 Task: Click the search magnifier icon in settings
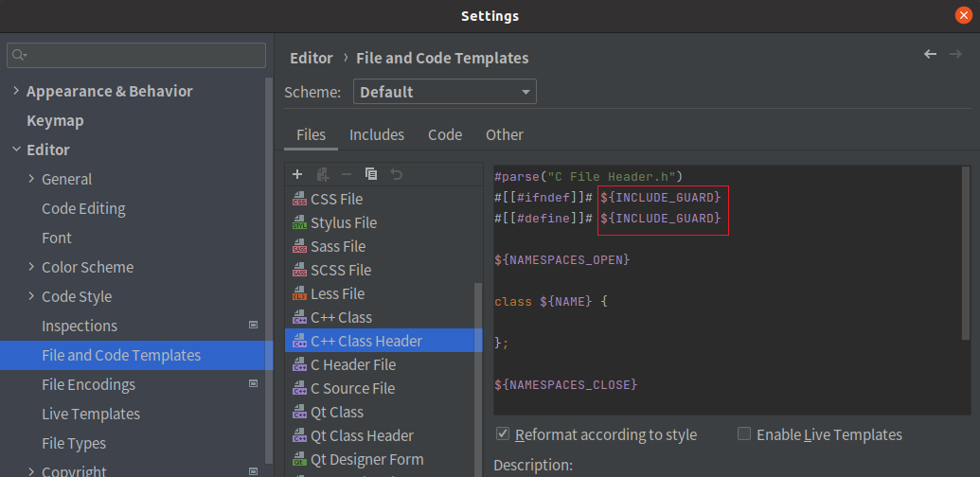point(19,55)
